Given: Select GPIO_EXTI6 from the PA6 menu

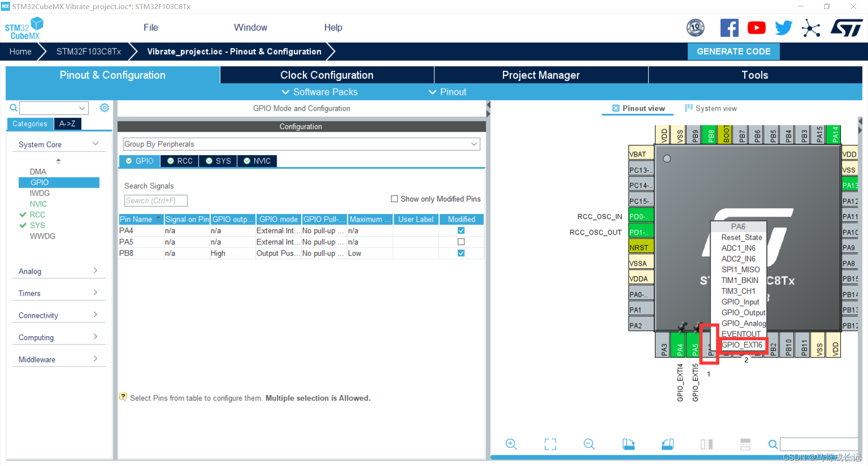Looking at the screenshot, I should click(x=742, y=345).
